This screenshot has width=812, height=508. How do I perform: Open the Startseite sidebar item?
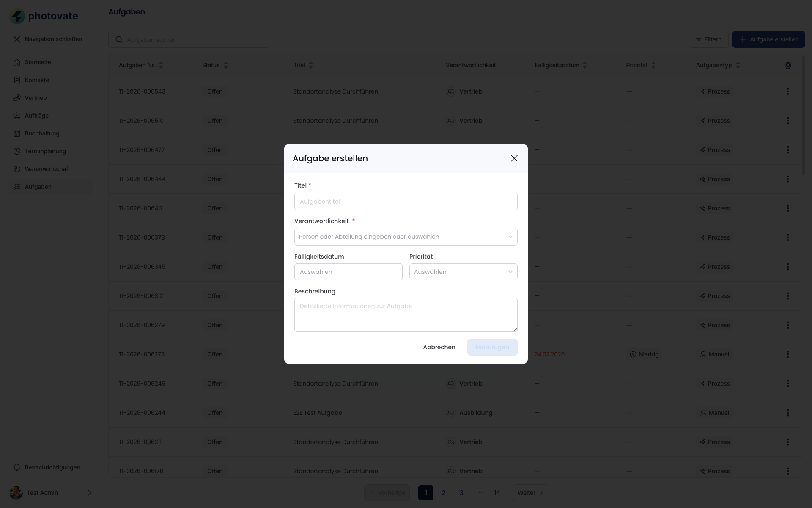click(x=38, y=62)
